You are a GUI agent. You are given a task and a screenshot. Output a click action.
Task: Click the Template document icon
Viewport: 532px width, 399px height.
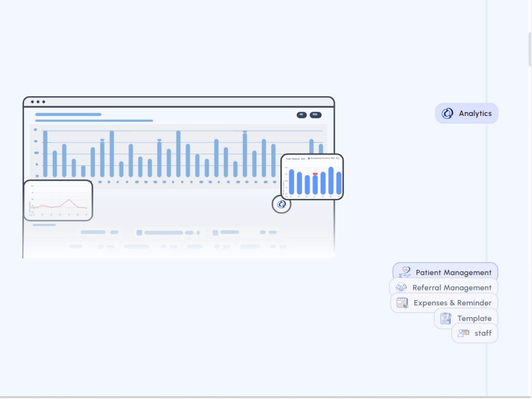(446, 318)
